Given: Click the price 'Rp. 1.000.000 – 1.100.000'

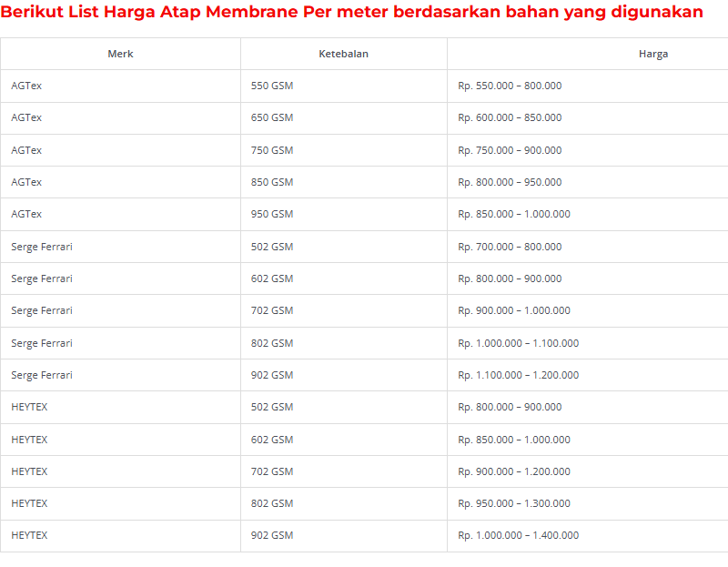Looking at the screenshot, I should 518,344.
